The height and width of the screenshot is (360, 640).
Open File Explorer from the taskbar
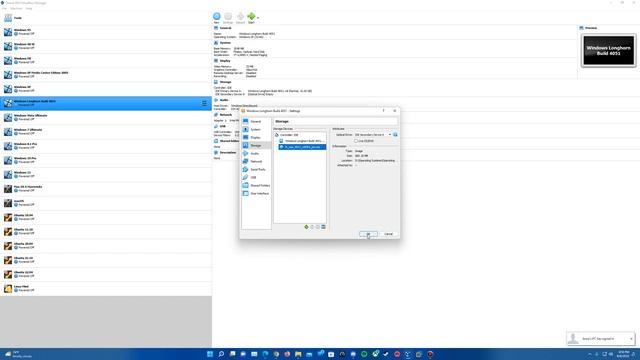click(298, 354)
